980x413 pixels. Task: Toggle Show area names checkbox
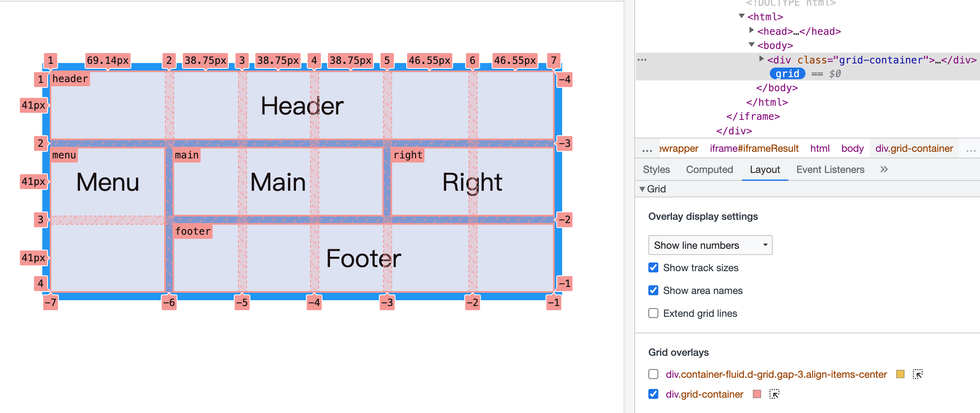[653, 290]
